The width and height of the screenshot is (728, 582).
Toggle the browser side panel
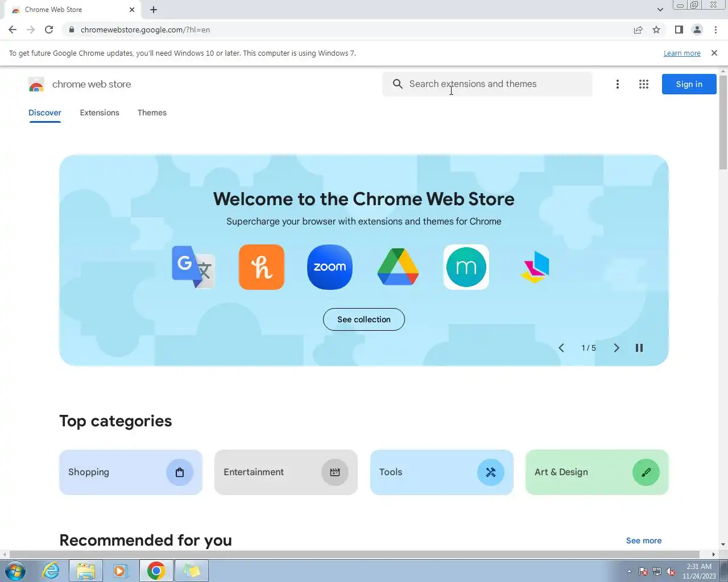click(679, 30)
